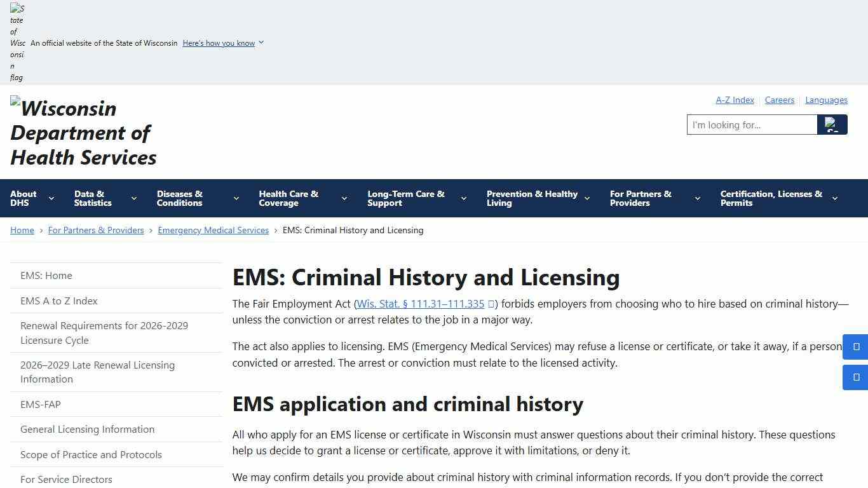Expand the Certification, Licenses & Permits chevron

[x=836, y=198]
